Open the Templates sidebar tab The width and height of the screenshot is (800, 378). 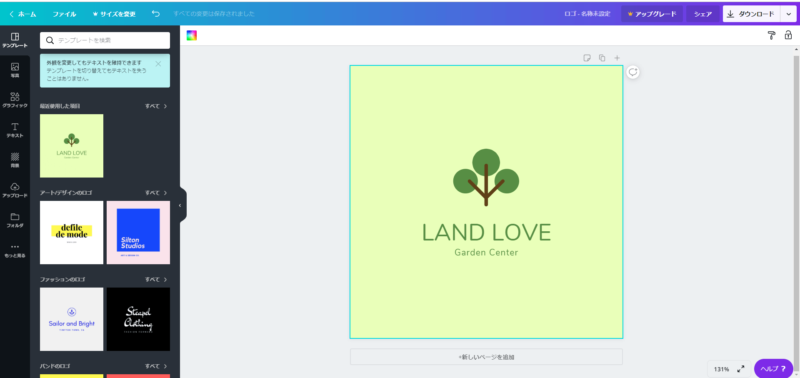pos(15,40)
